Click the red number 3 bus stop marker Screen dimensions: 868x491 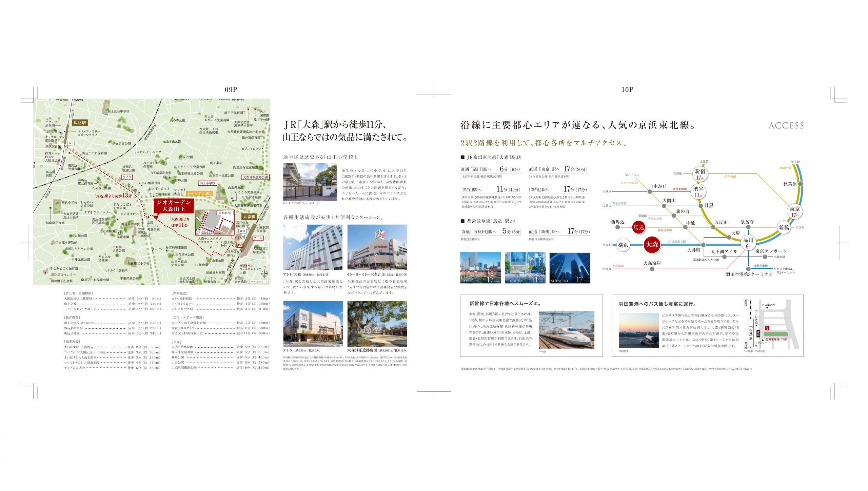767,328
